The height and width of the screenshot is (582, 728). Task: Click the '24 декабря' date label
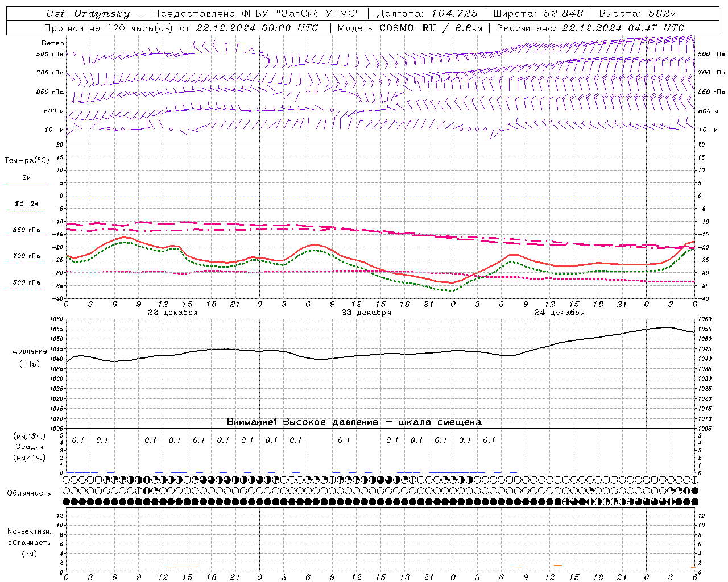click(560, 313)
